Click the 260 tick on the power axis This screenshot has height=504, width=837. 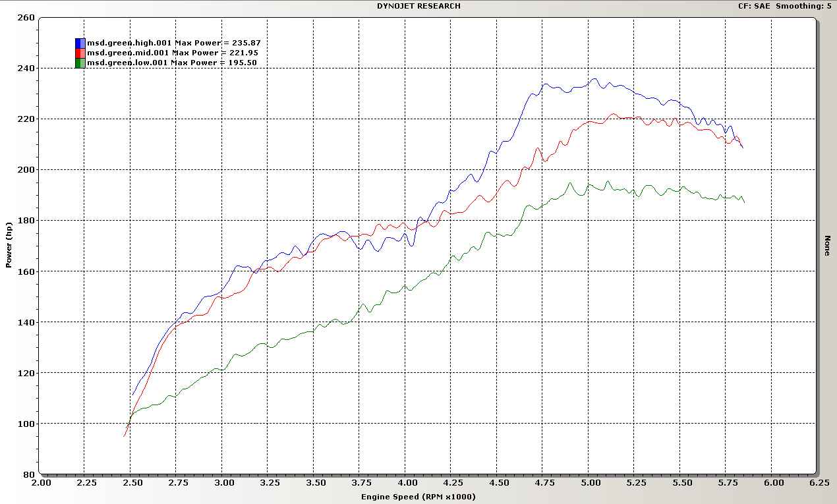click(26, 18)
